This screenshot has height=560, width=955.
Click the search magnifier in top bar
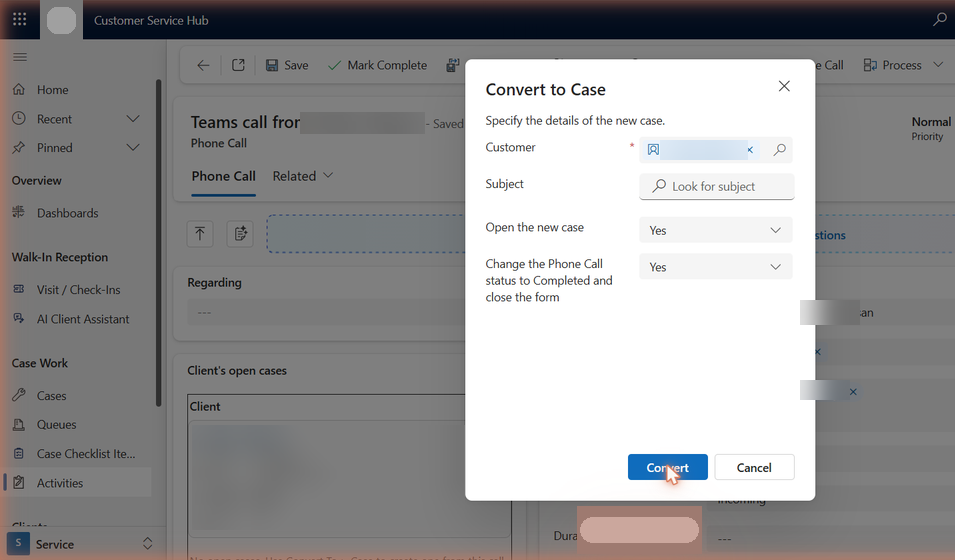[939, 19]
